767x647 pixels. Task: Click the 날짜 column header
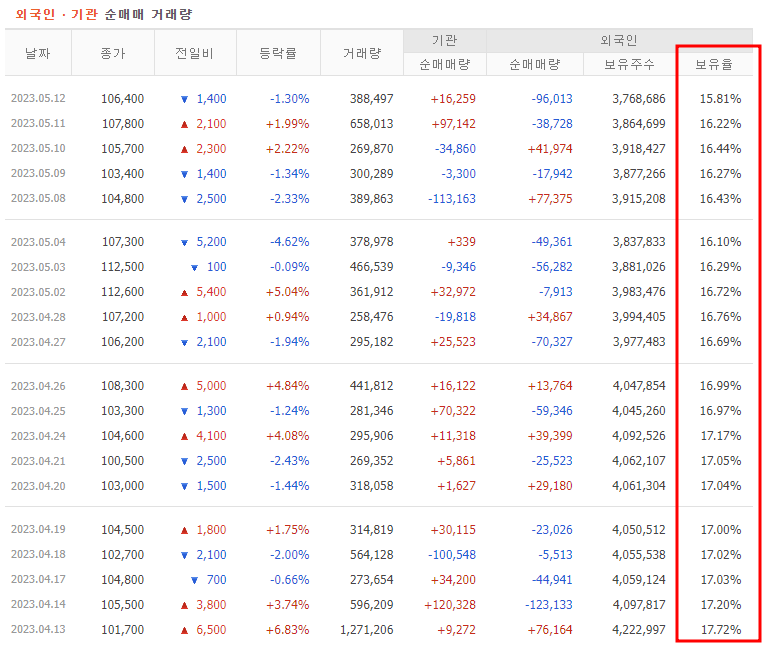point(38,53)
